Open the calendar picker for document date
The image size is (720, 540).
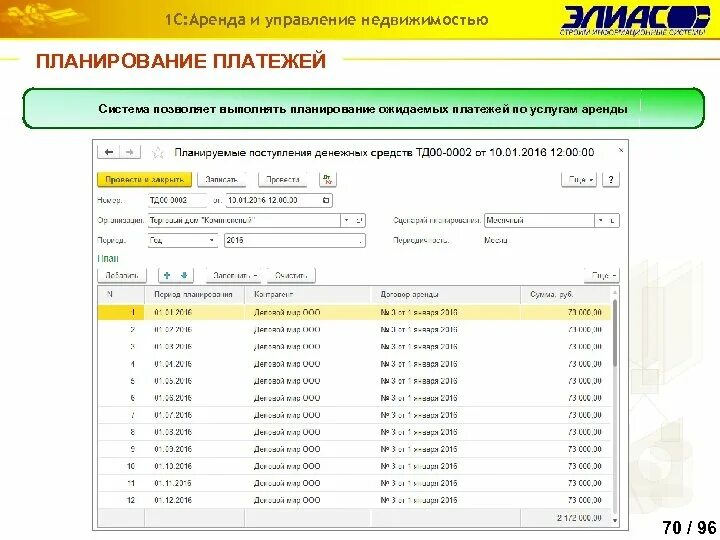[326, 200]
